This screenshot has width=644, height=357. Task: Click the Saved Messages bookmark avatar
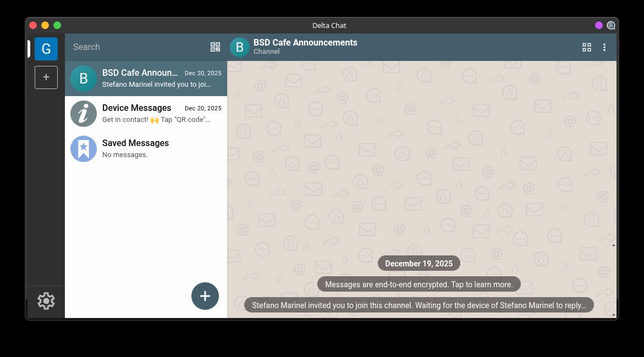pos(84,149)
